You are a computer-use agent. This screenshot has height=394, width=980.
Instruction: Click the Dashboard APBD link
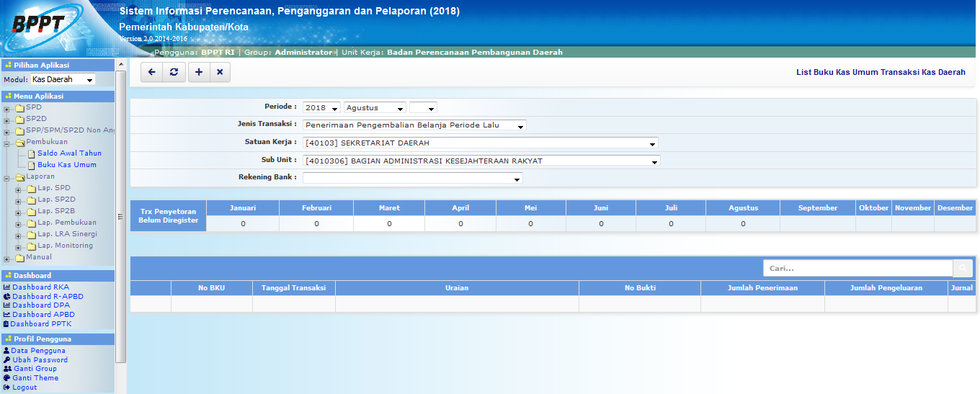click(x=43, y=315)
